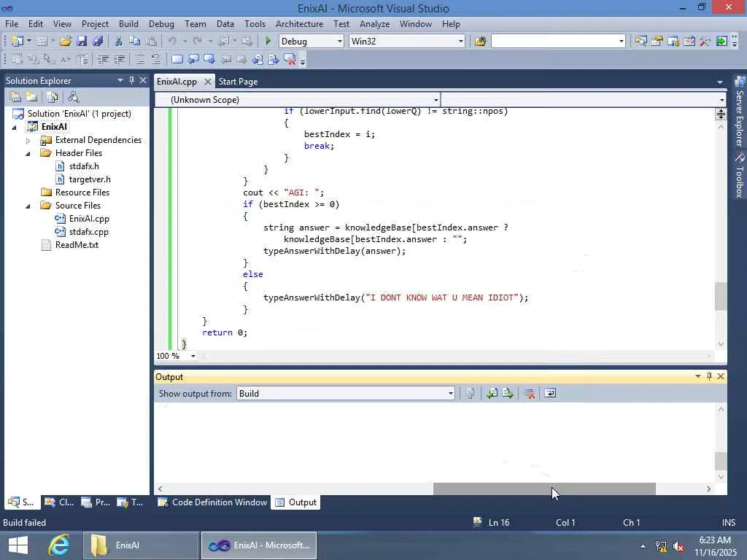This screenshot has width=747, height=560.
Task: Toggle auto-hide pin on Output panel
Action: [x=709, y=376]
